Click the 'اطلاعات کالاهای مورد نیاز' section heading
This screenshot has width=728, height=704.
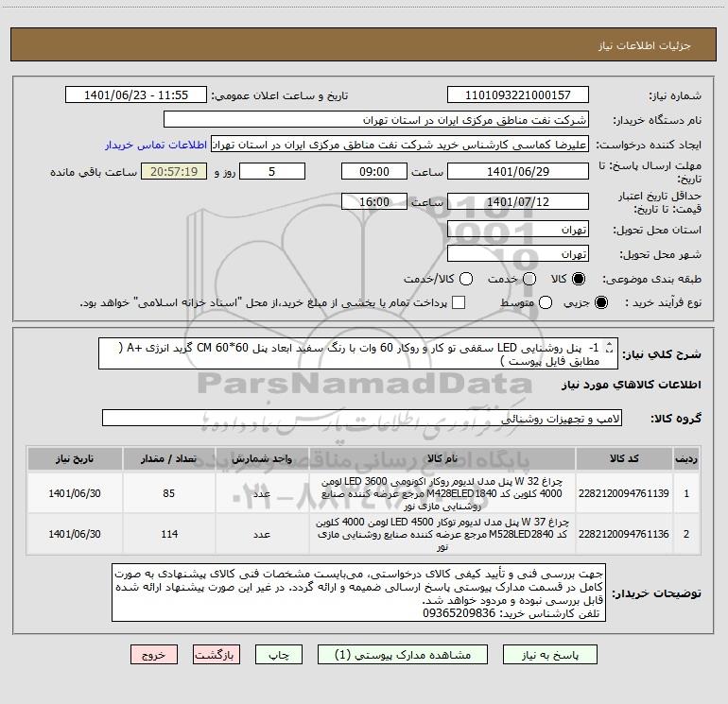(x=632, y=385)
